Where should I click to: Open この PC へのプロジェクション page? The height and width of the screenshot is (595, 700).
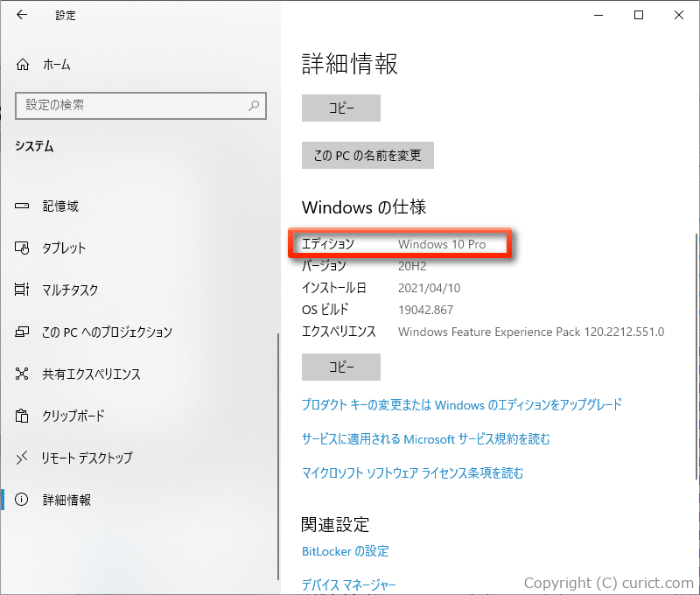coord(107,332)
